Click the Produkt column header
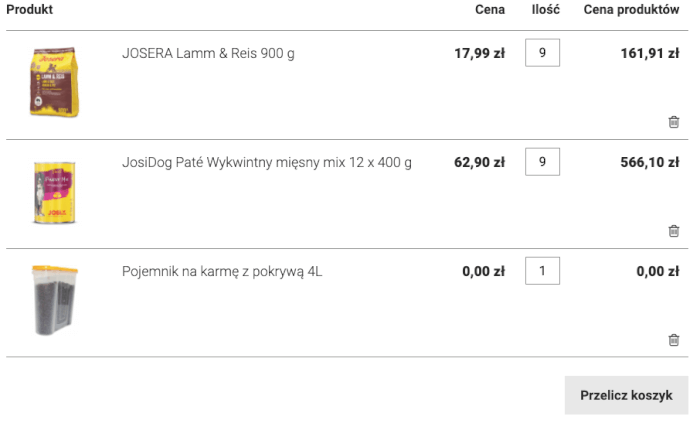700x430 pixels. tap(30, 10)
